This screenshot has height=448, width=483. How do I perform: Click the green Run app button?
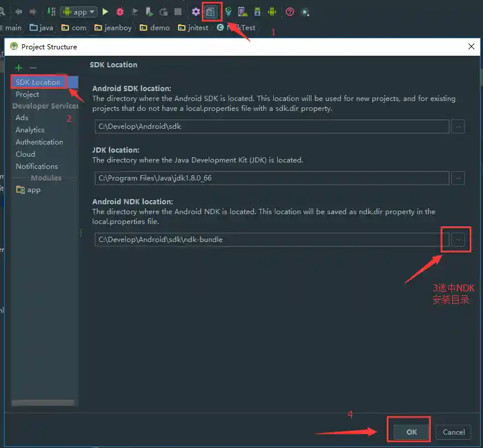pos(105,12)
